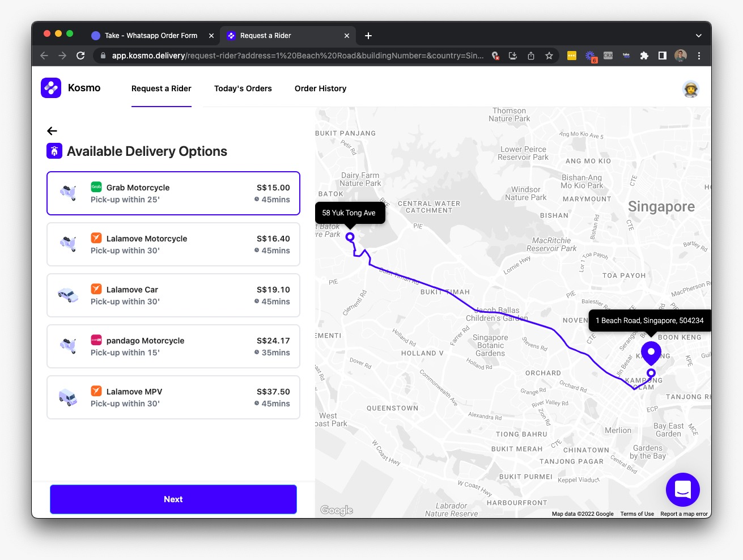This screenshot has width=743, height=560.
Task: Click the Kosmo logo icon
Action: pos(51,88)
